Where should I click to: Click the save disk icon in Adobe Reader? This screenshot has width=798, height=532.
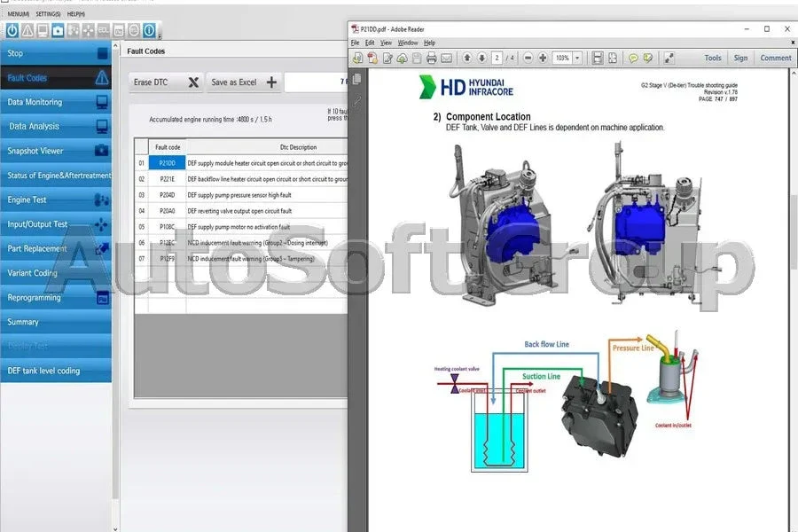tap(417, 58)
